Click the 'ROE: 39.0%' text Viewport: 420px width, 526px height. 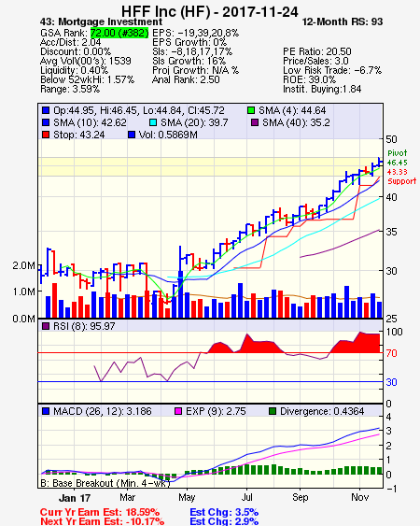pos(309,79)
